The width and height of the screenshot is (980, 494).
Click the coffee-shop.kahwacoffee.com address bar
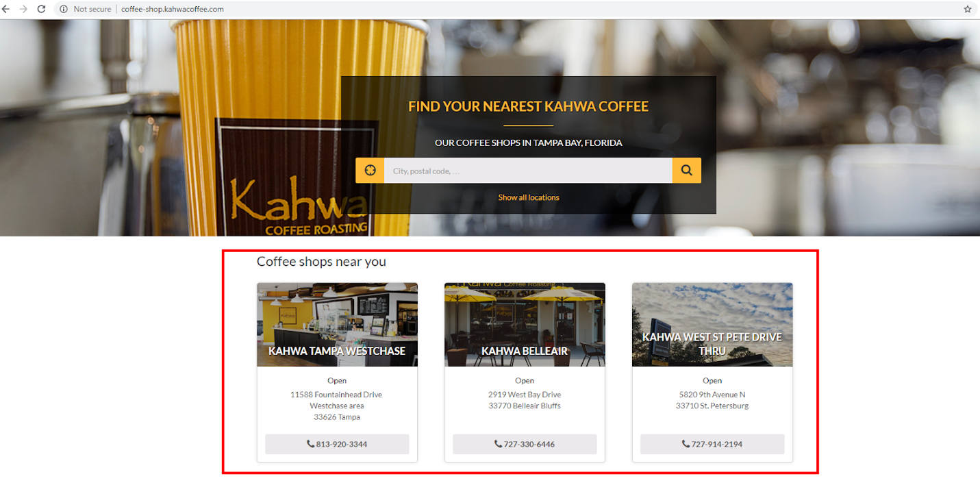point(172,9)
